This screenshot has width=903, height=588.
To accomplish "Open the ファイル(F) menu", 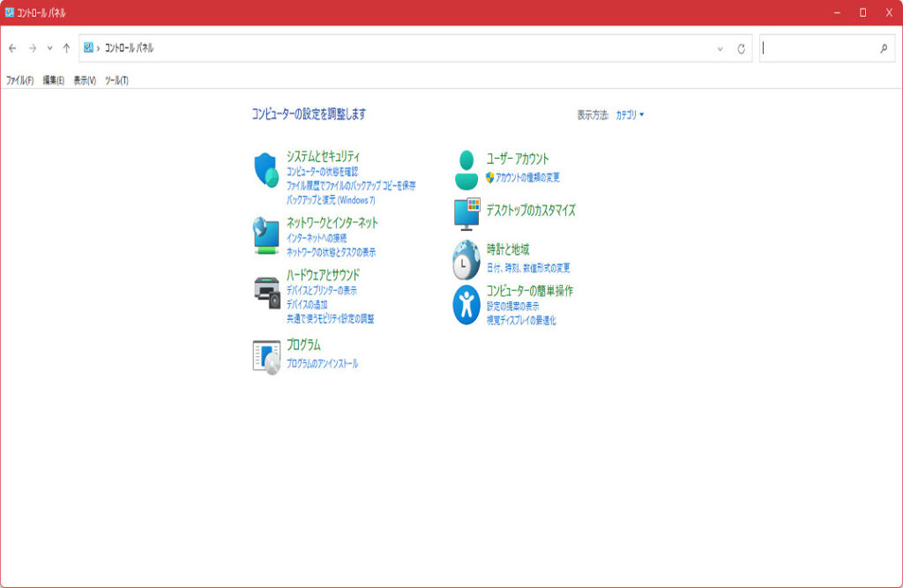I will click(x=19, y=80).
